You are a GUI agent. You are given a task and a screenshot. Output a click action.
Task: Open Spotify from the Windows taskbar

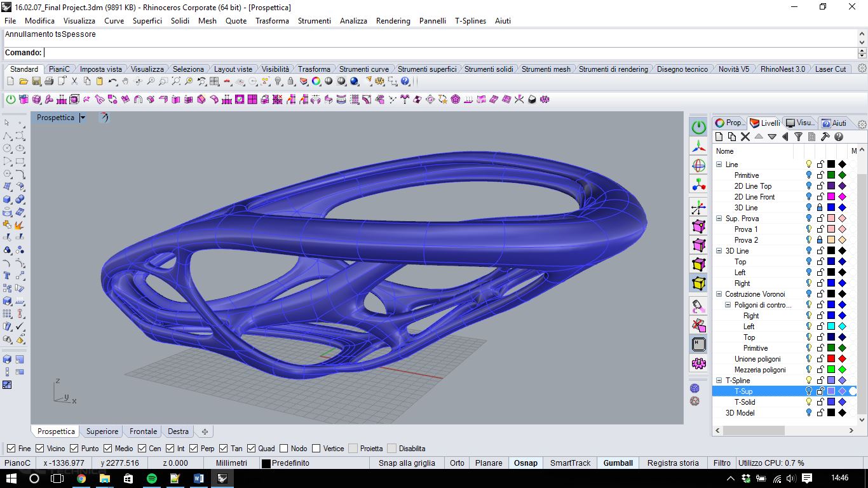(x=151, y=478)
